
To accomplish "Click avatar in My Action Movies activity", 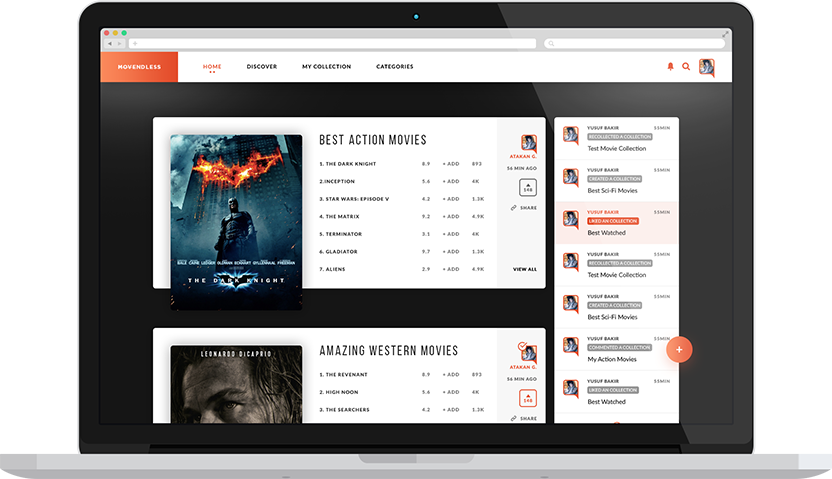I will 570,345.
